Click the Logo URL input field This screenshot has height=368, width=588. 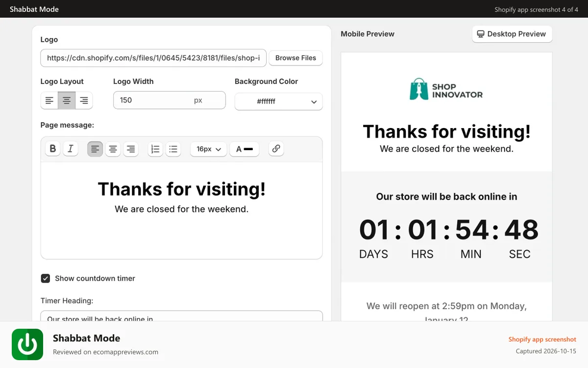[x=153, y=58]
